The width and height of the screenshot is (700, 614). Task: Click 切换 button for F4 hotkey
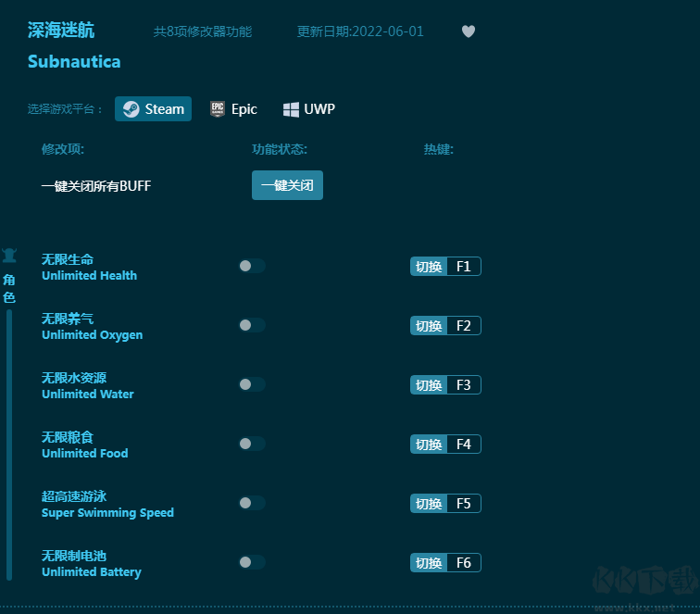(429, 445)
